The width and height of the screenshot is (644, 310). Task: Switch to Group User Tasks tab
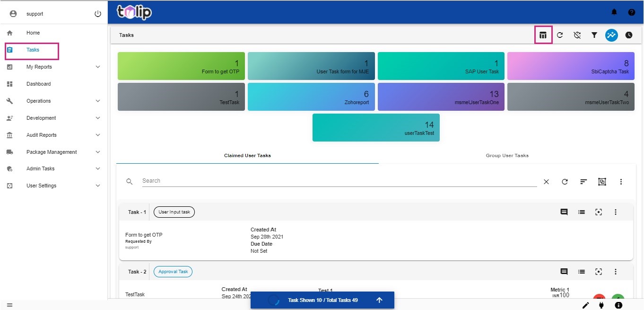point(507,155)
